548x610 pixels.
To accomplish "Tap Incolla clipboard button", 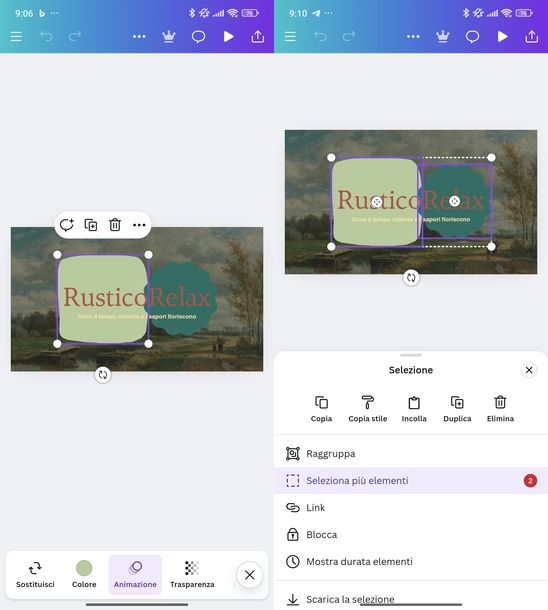I will pyautogui.click(x=414, y=409).
